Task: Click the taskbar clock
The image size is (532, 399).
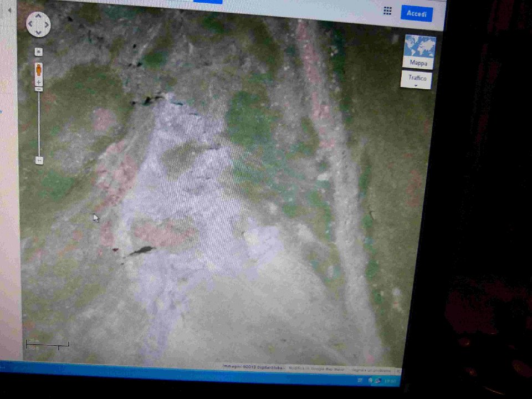Action: (x=390, y=381)
